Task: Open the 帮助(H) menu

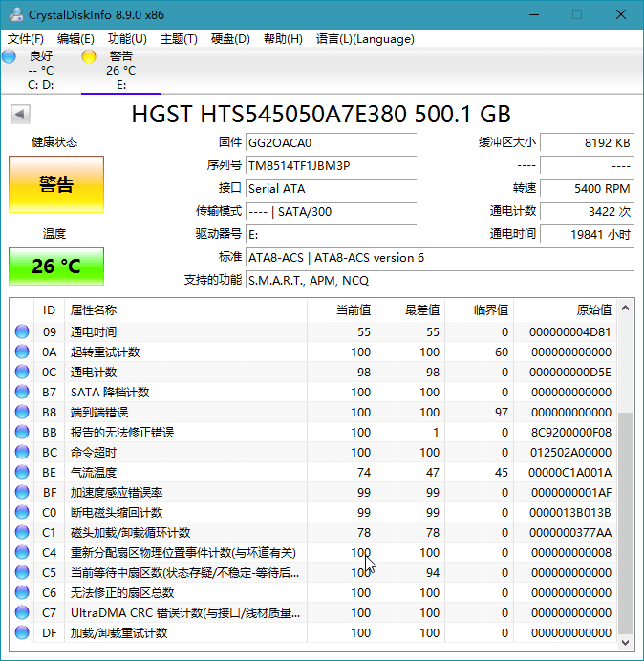Action: 283,39
